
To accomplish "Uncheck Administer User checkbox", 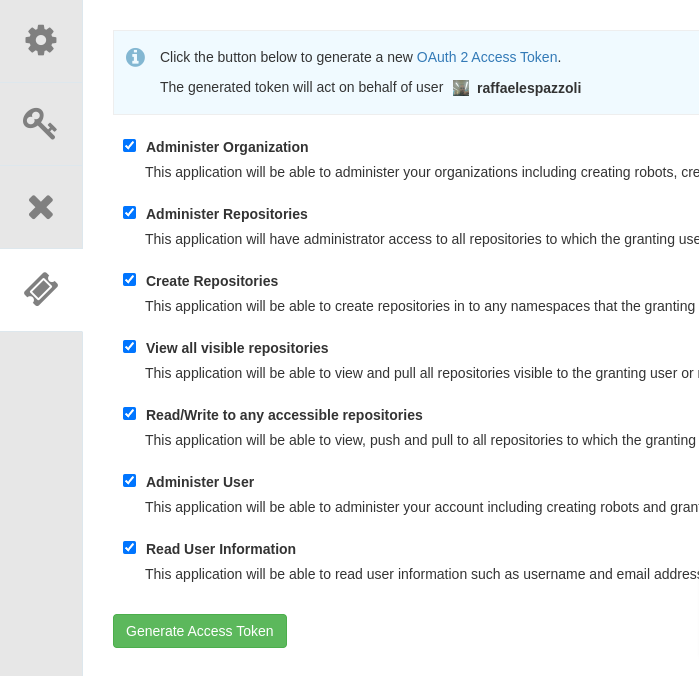I will (x=129, y=480).
